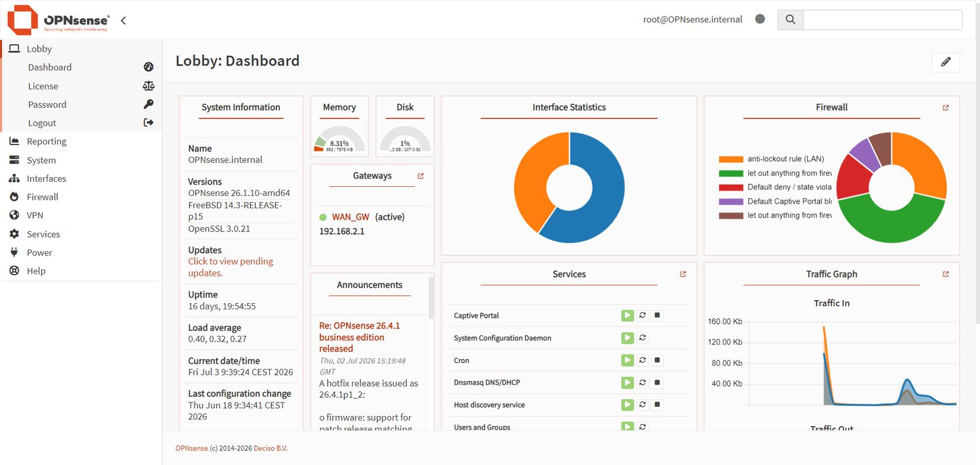
Task: Expand the Power menu section
Action: coord(81,252)
